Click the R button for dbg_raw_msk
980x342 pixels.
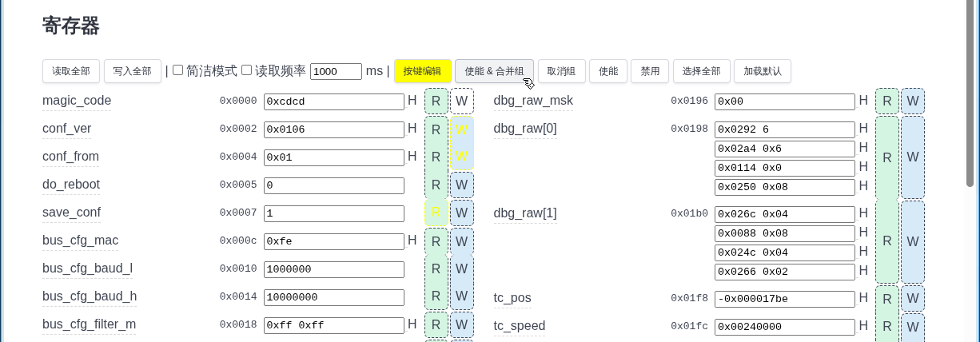pyautogui.click(x=886, y=101)
